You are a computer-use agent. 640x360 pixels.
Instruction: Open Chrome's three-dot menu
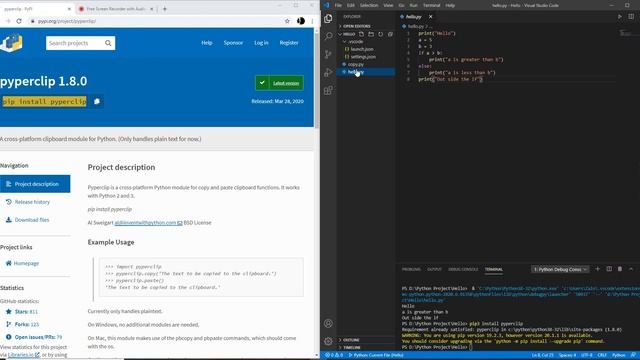(x=312, y=21)
